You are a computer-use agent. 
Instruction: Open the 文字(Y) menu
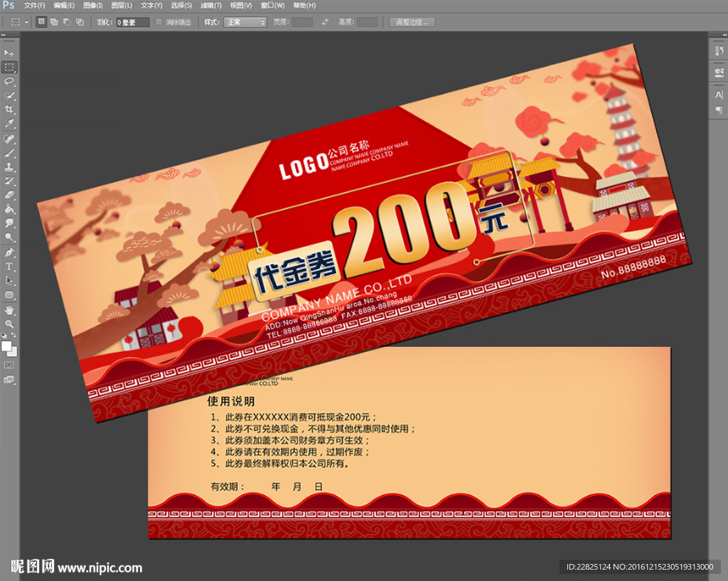click(151, 6)
